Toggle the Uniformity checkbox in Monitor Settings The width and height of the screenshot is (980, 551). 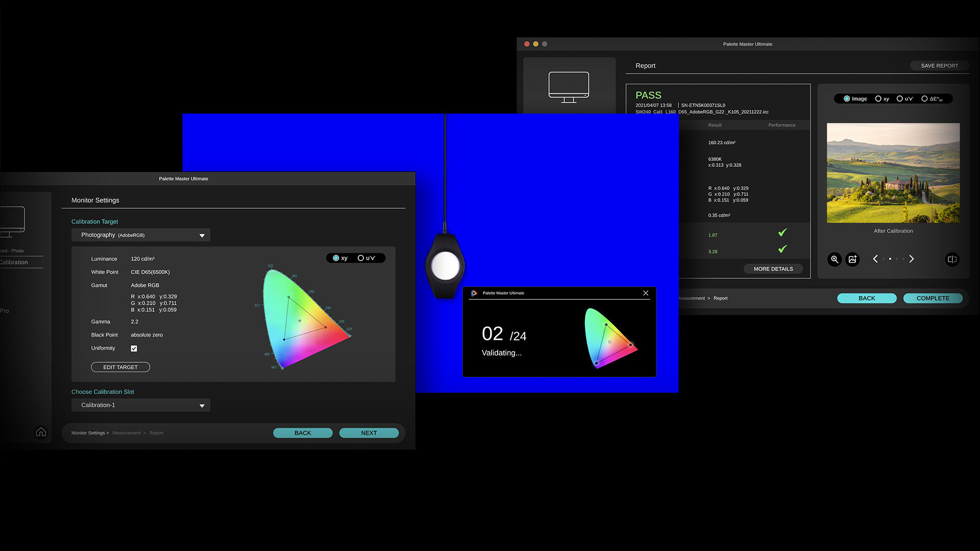[x=134, y=348]
